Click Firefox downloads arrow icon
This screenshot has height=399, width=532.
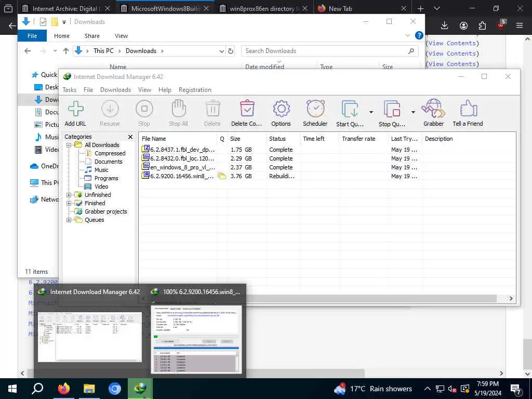445,25
